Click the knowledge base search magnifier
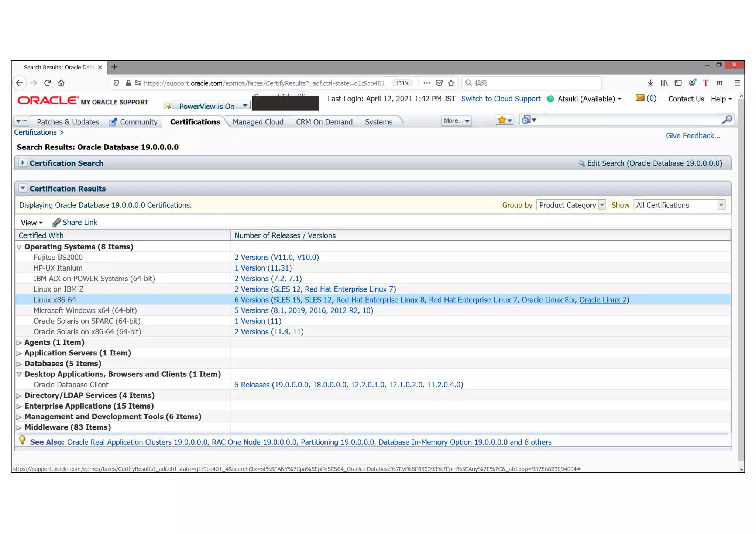This screenshot has width=756, height=534. 726,120
